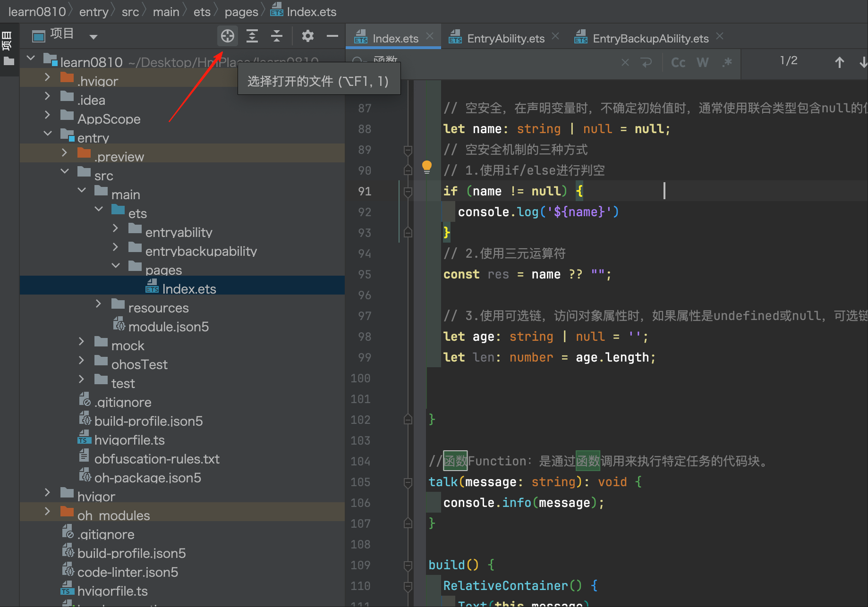Close the EntryBackupAbility.ets tab
This screenshot has height=607, width=868.
coord(720,36)
